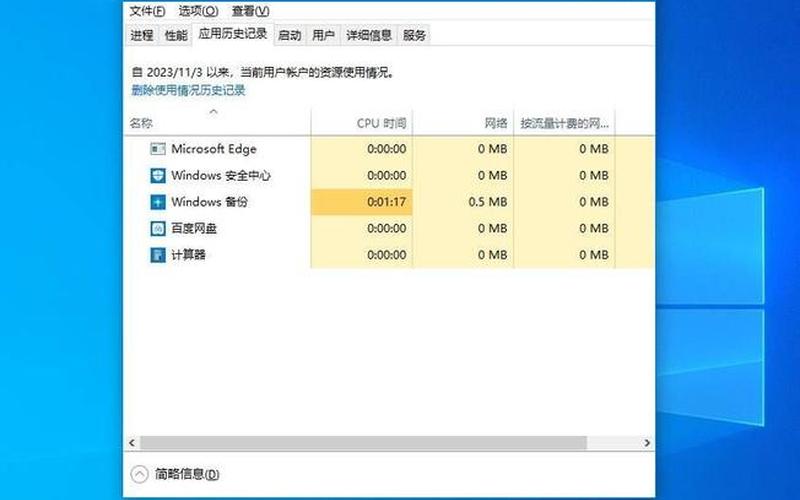The image size is (800, 500).
Task: Switch to the 启动 tab
Action: (x=290, y=35)
